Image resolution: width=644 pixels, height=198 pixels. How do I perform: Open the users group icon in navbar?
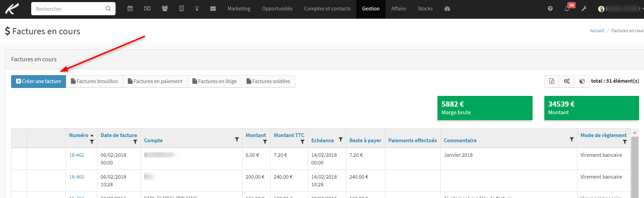coord(165,9)
